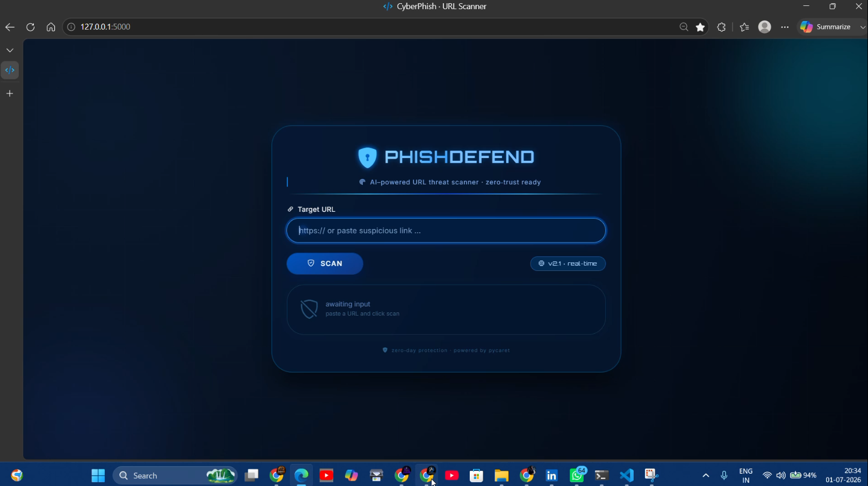Click the battery 94% indicator
Image resolution: width=868 pixels, height=486 pixels.
pos(804,476)
